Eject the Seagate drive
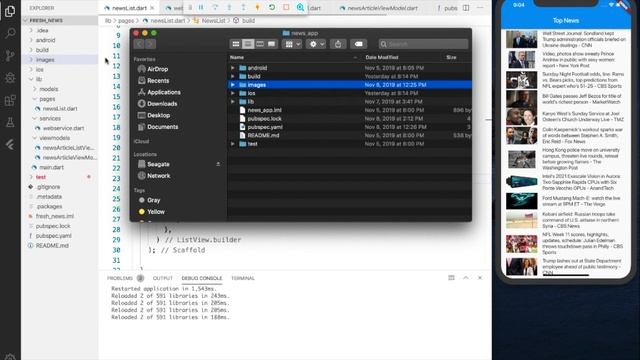 click(218, 164)
